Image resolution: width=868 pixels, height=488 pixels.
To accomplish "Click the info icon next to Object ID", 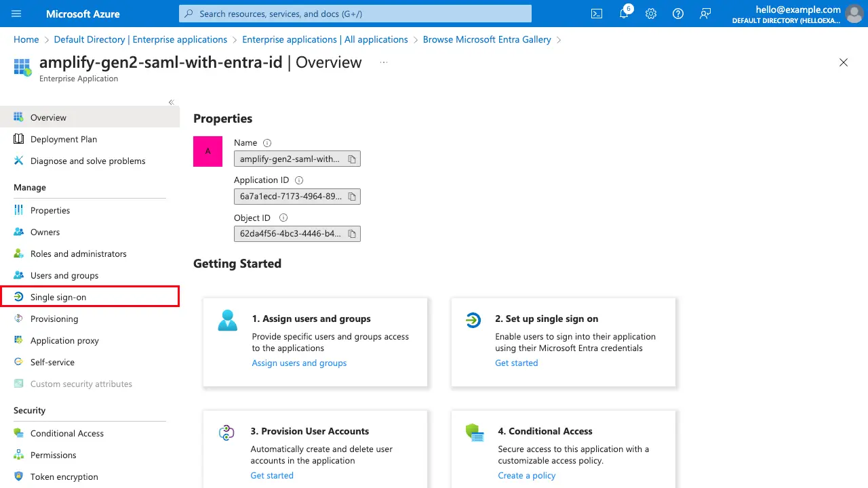I will click(x=283, y=218).
